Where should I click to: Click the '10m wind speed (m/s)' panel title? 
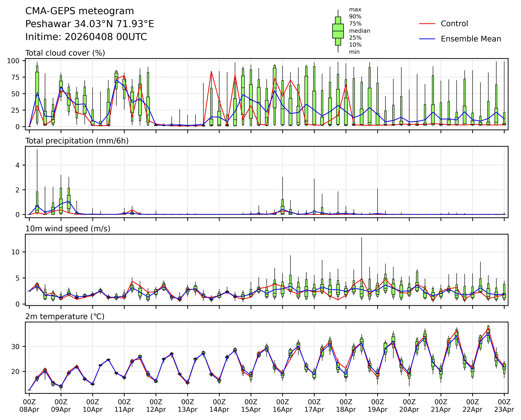[68, 229]
